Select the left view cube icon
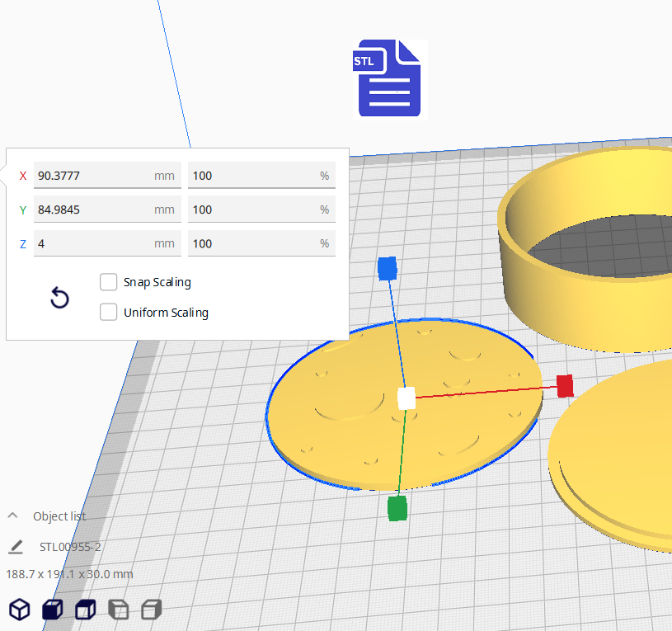The image size is (672, 631). [119, 610]
